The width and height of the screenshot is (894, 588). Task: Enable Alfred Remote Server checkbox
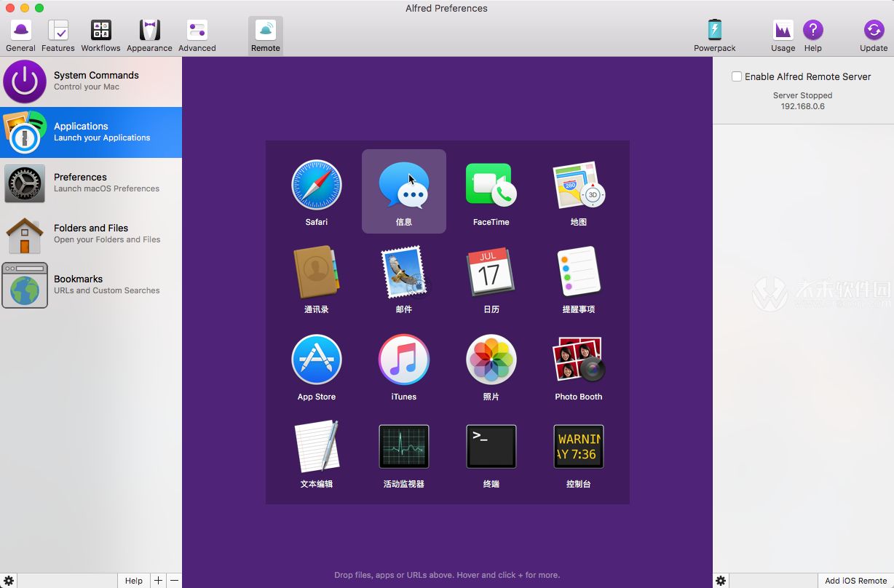pyautogui.click(x=737, y=76)
